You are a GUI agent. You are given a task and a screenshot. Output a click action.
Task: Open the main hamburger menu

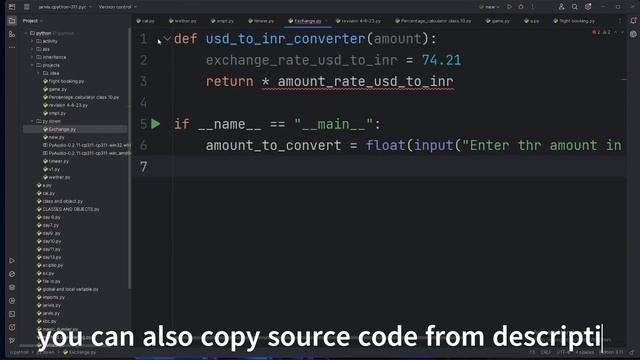coord(27,7)
